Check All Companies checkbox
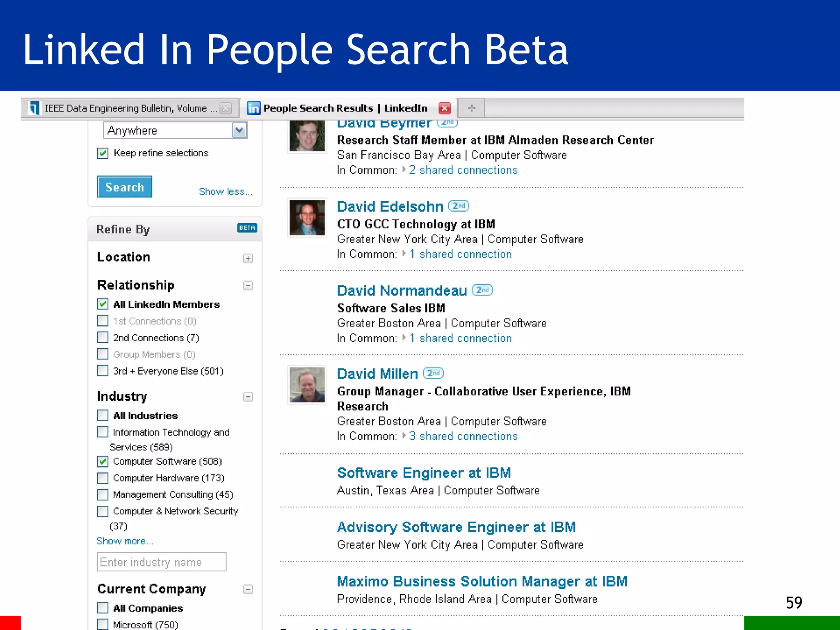This screenshot has width=840, height=630. (103, 608)
